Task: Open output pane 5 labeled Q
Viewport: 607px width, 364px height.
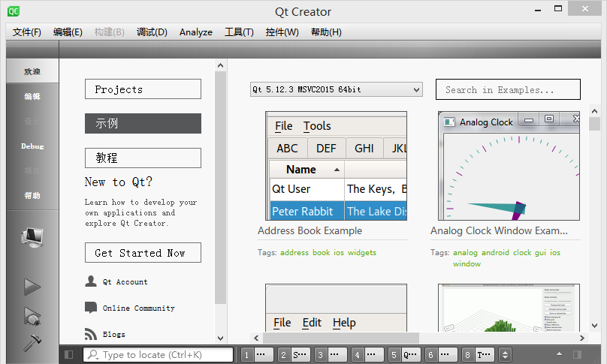Action: tap(404, 355)
